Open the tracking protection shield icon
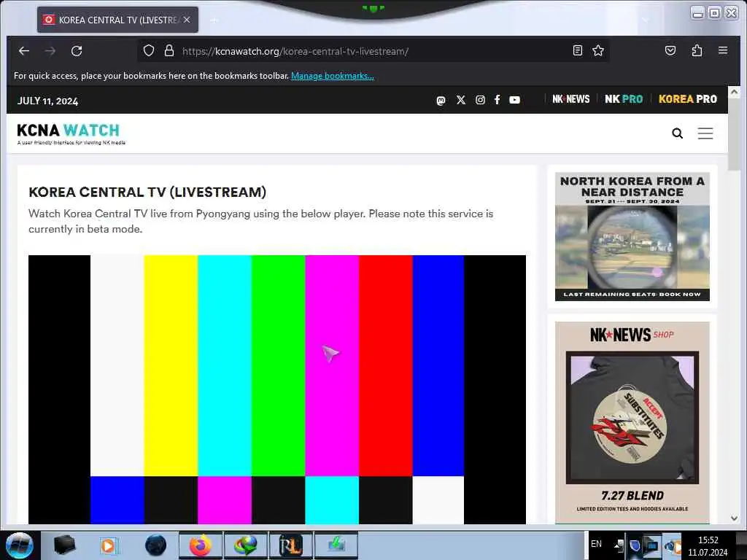Viewport: 747px width, 560px height. coord(149,51)
